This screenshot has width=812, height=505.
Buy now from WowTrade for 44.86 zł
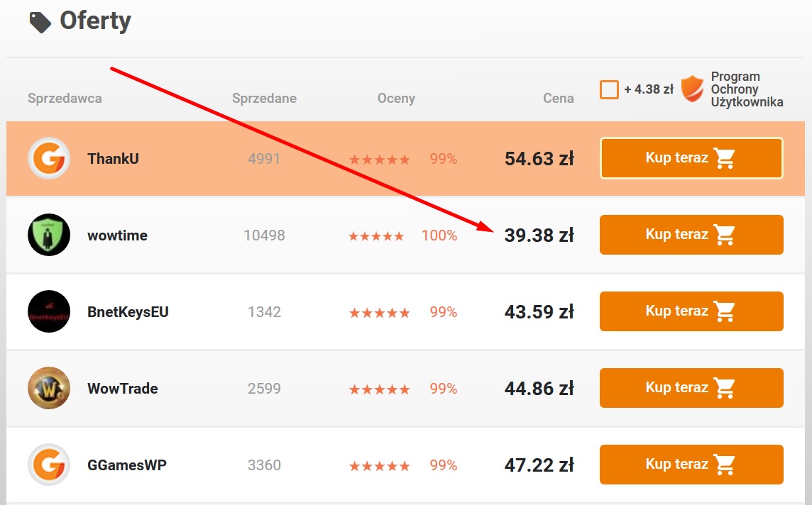tap(691, 388)
